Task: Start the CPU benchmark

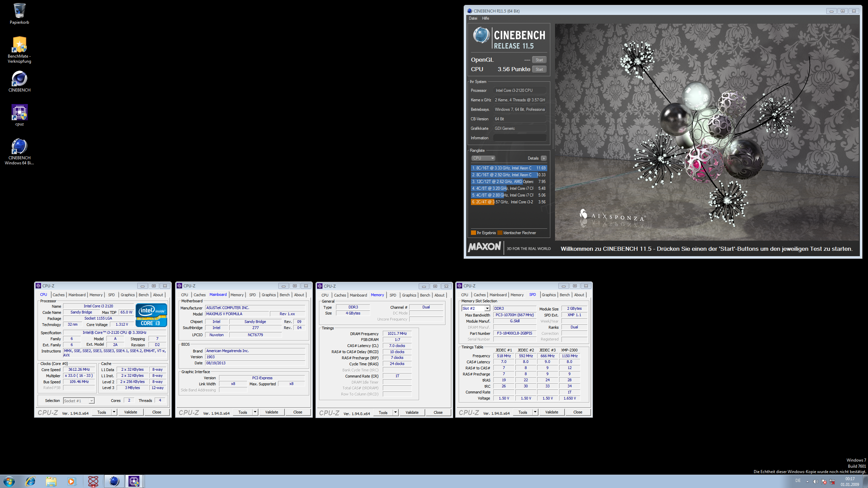Action: point(539,69)
